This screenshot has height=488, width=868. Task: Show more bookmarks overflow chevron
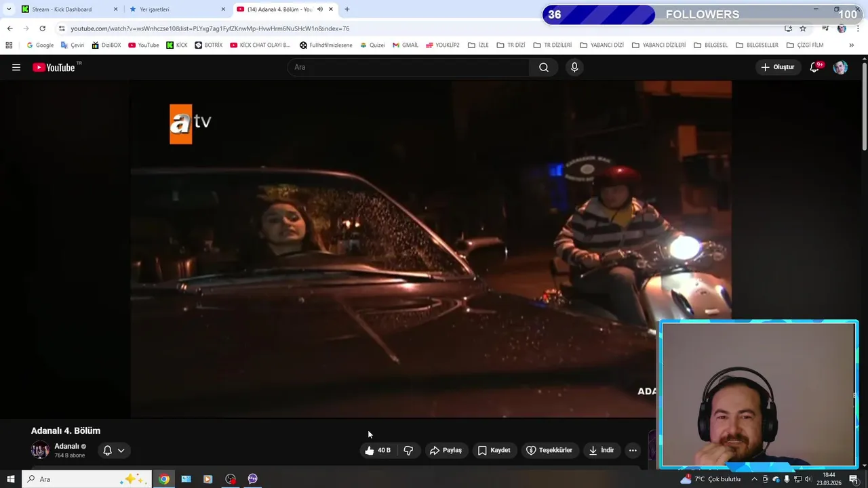(x=851, y=45)
